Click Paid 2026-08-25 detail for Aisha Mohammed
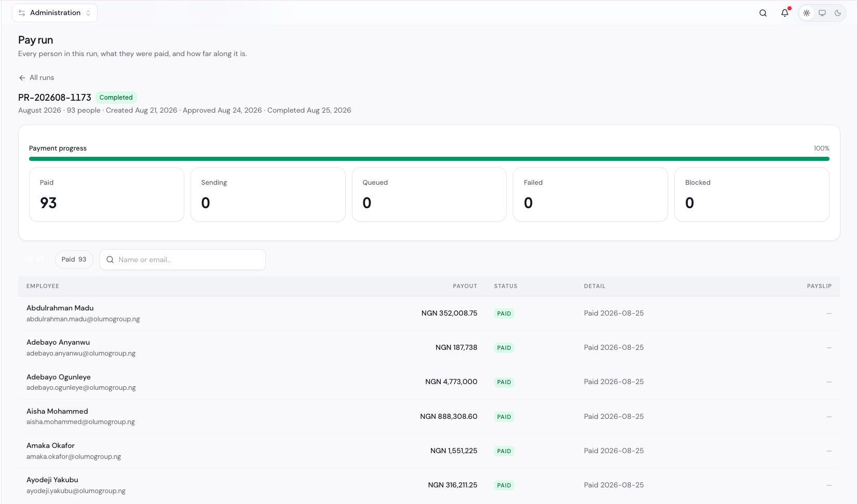The width and height of the screenshot is (857, 504). 614,416
